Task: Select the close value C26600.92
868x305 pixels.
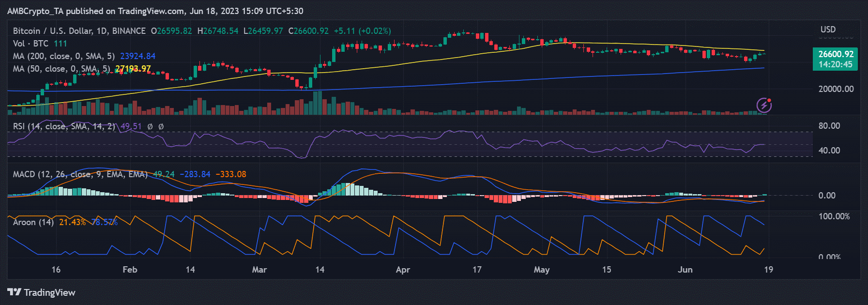Action: tap(308, 31)
